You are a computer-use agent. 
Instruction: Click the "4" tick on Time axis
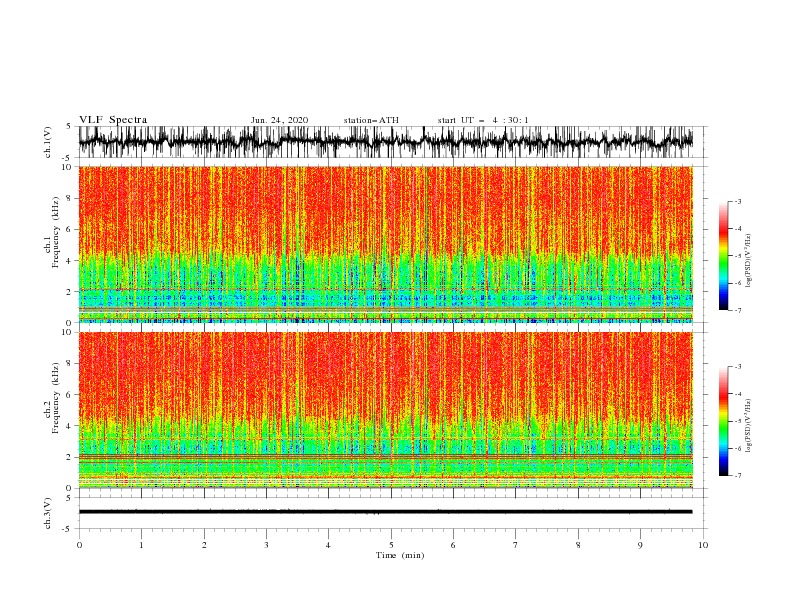click(328, 545)
